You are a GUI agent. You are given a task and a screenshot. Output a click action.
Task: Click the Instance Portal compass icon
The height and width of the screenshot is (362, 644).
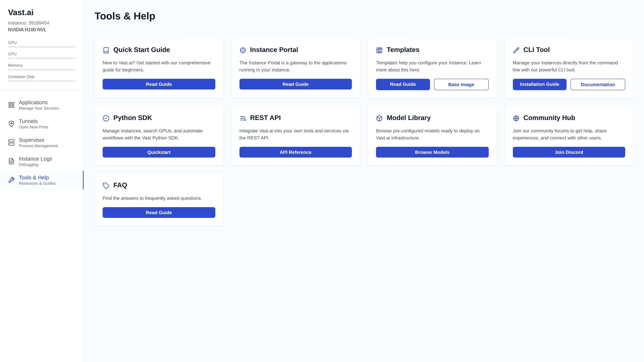pos(243,50)
